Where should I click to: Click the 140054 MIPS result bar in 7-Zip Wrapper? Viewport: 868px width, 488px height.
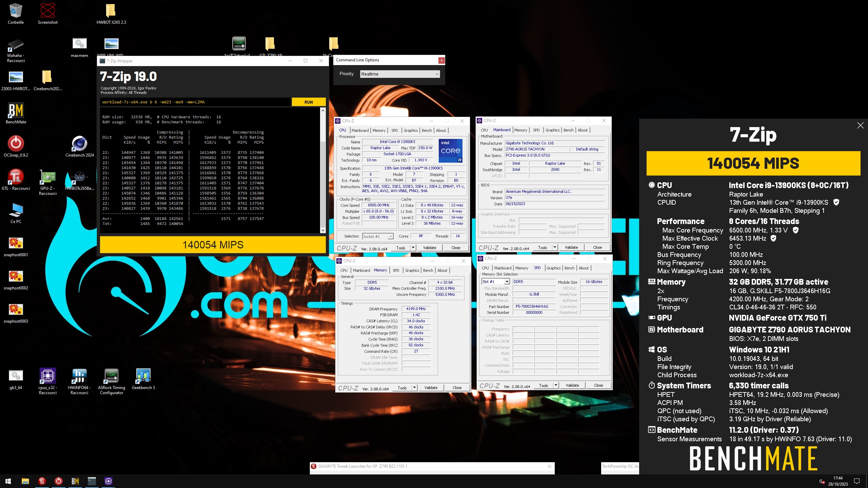[x=213, y=245]
